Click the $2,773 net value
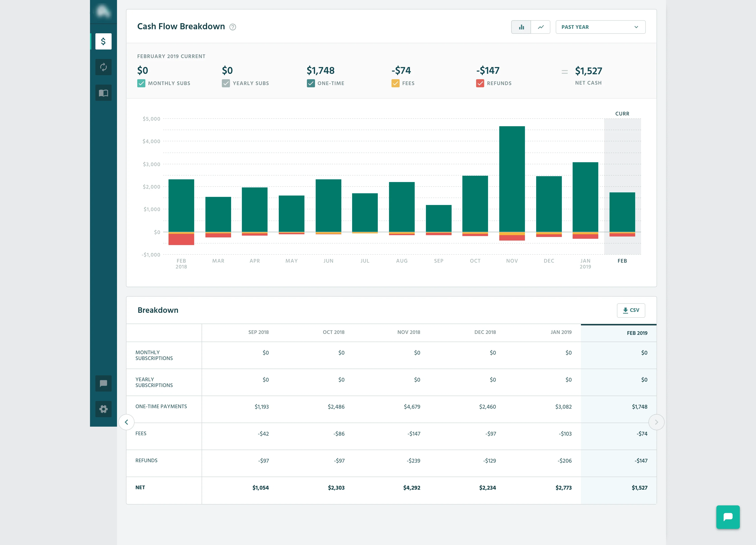Screen dimensions: 756x545 (x=564, y=488)
